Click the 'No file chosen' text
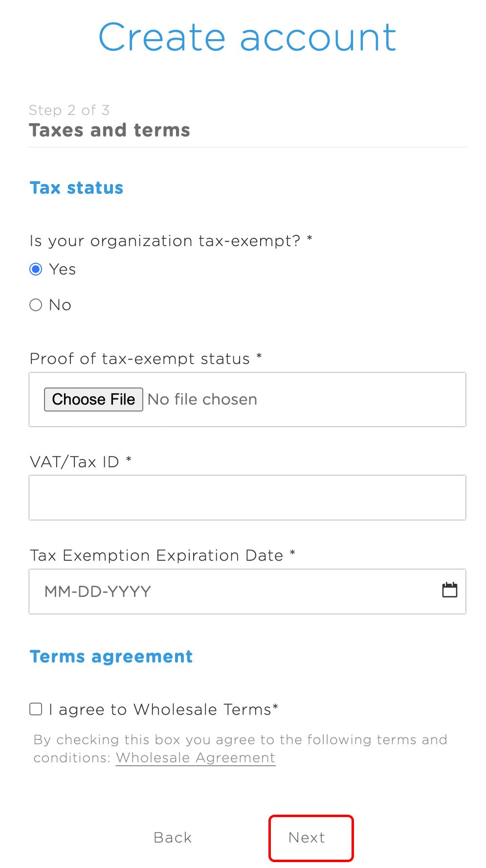 coord(202,399)
